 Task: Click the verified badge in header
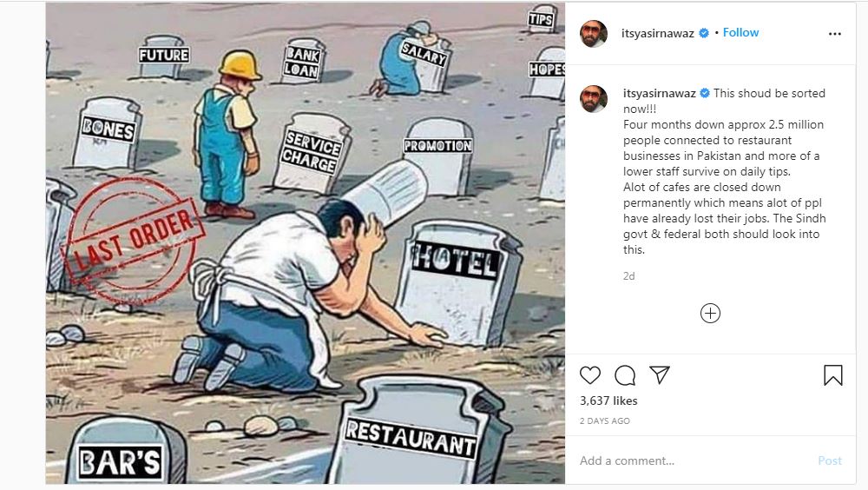(x=704, y=33)
